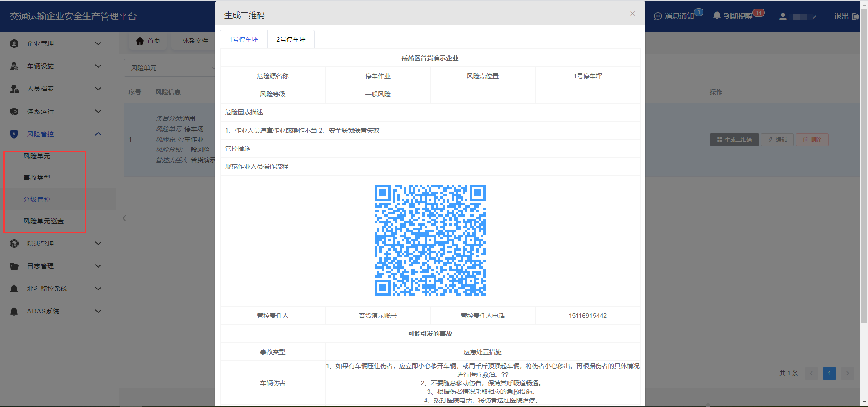This screenshot has width=868, height=407.
Task: Click the 车辆设施 sidebar icon
Action: (x=14, y=66)
